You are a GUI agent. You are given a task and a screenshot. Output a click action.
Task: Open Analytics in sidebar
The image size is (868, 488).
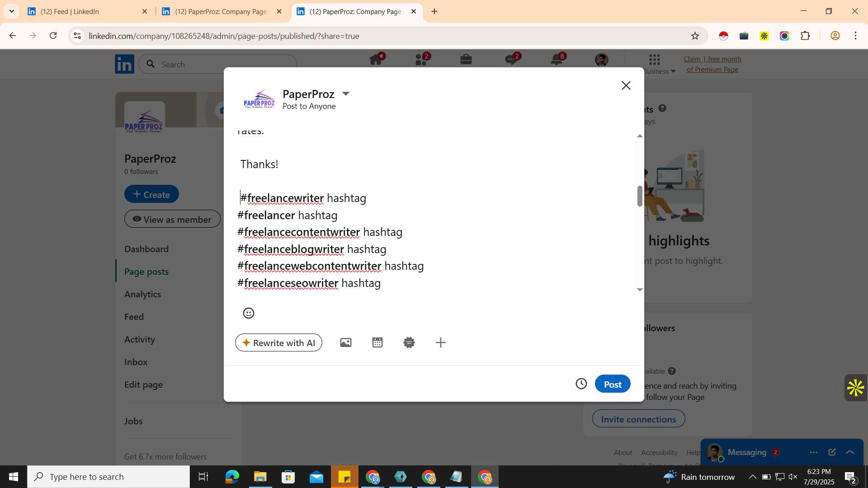(142, 294)
